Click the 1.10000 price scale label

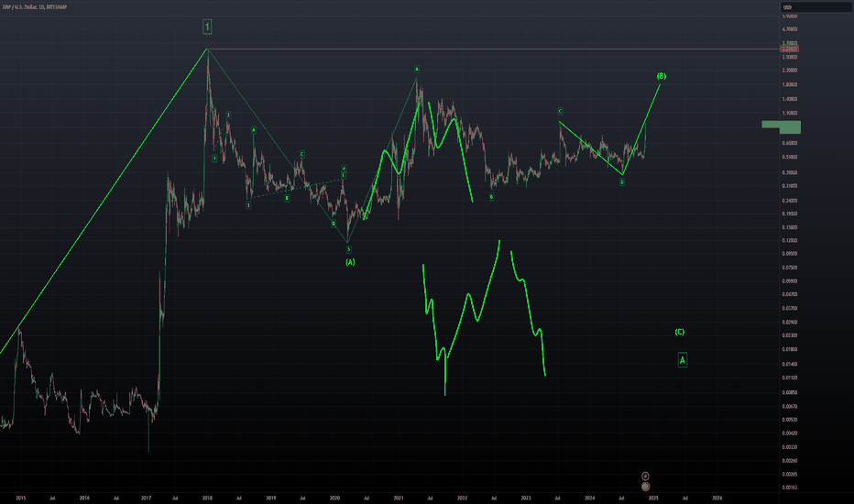pos(790,114)
